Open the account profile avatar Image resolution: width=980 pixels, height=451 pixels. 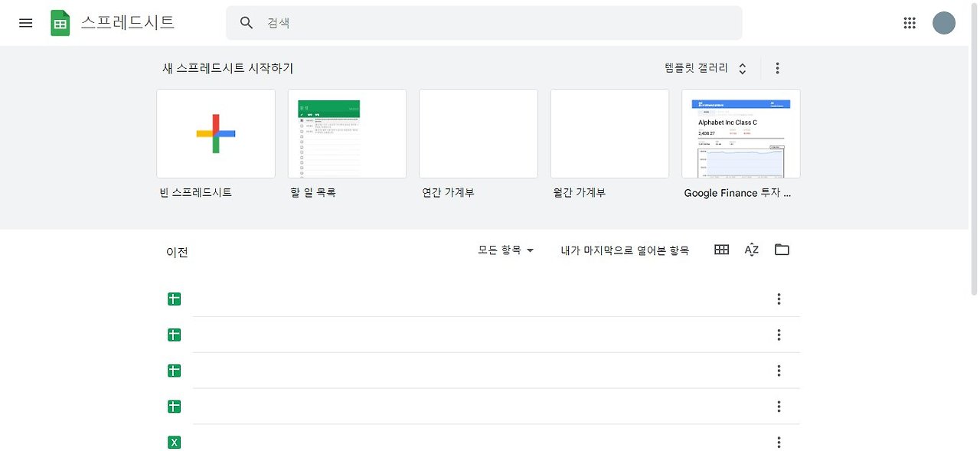click(944, 23)
